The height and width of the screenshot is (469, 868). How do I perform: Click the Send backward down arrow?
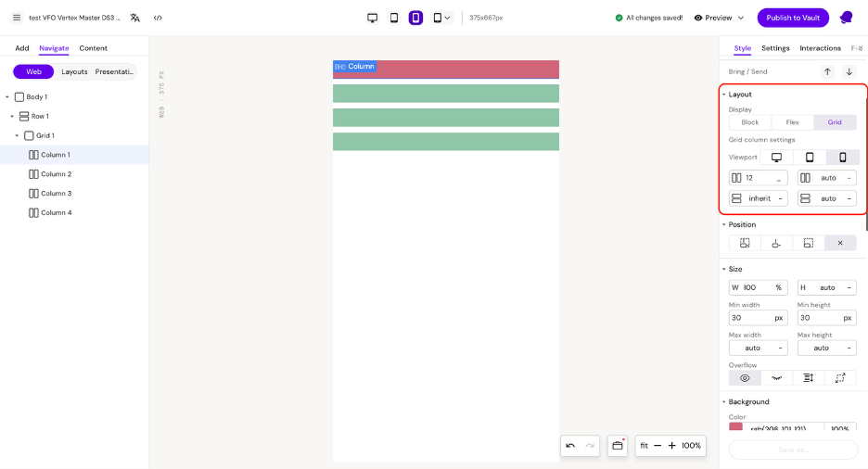(x=849, y=71)
